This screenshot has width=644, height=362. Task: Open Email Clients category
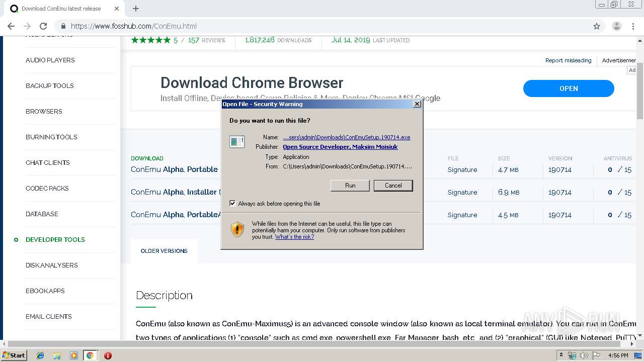(49, 316)
